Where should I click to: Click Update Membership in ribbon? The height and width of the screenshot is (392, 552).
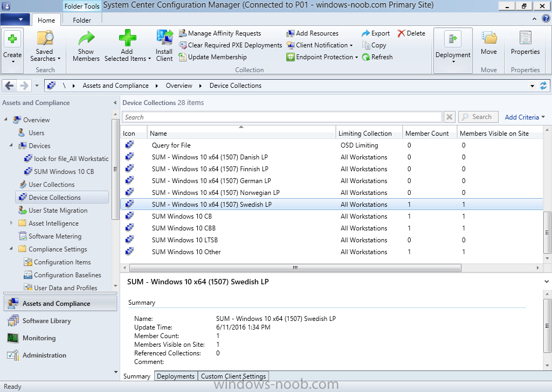click(212, 57)
